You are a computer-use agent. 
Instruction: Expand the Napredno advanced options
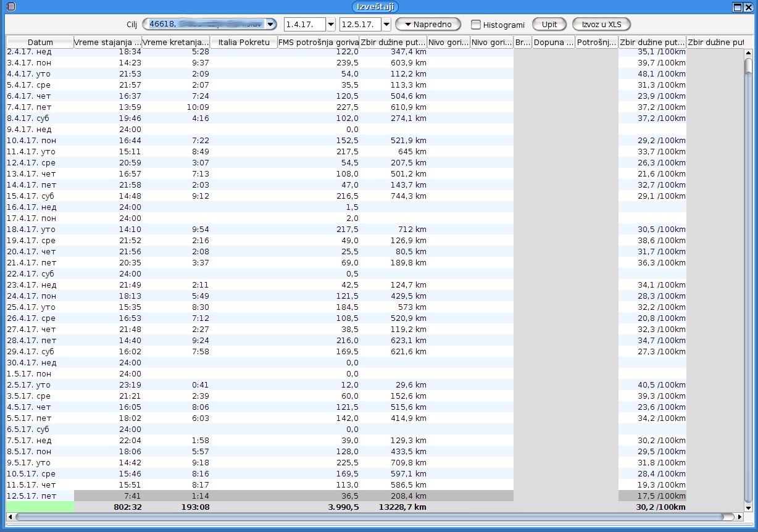click(428, 25)
